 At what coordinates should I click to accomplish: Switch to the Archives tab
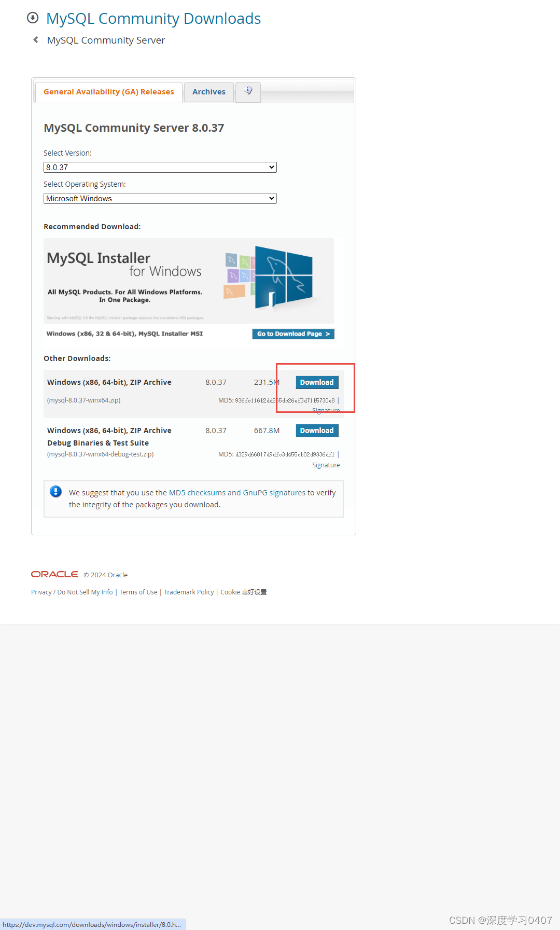coord(209,92)
